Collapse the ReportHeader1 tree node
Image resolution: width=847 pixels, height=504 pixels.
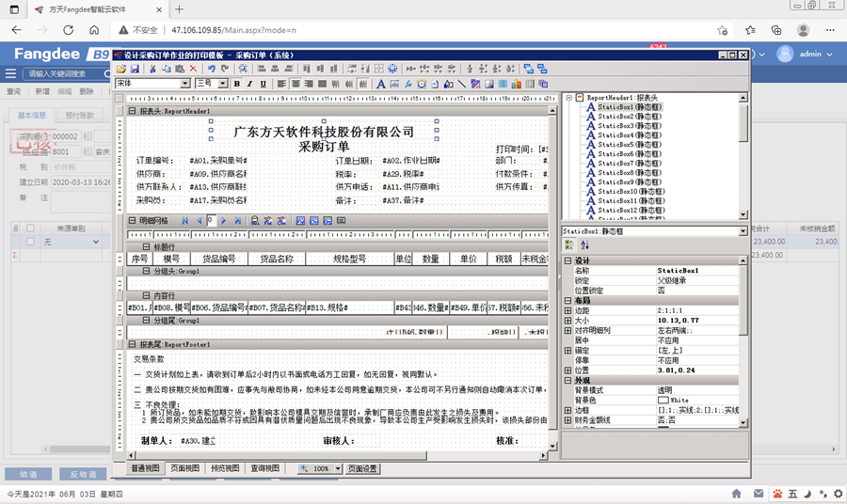(568, 98)
